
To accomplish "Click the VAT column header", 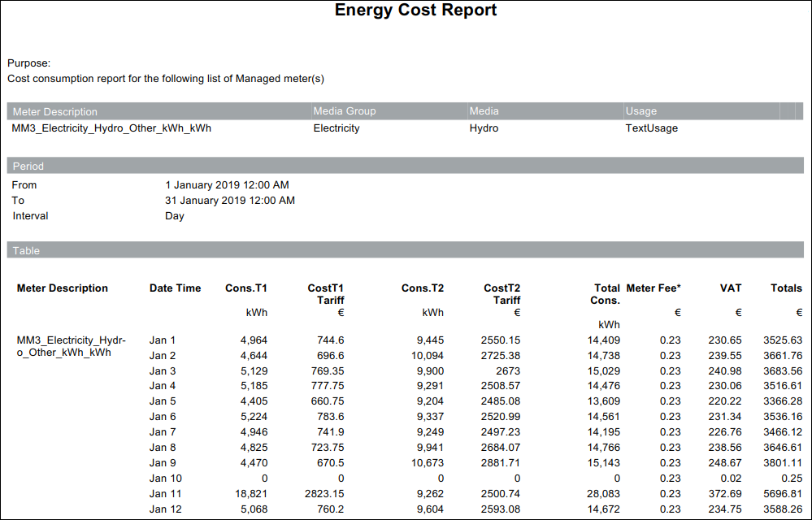I will click(731, 288).
